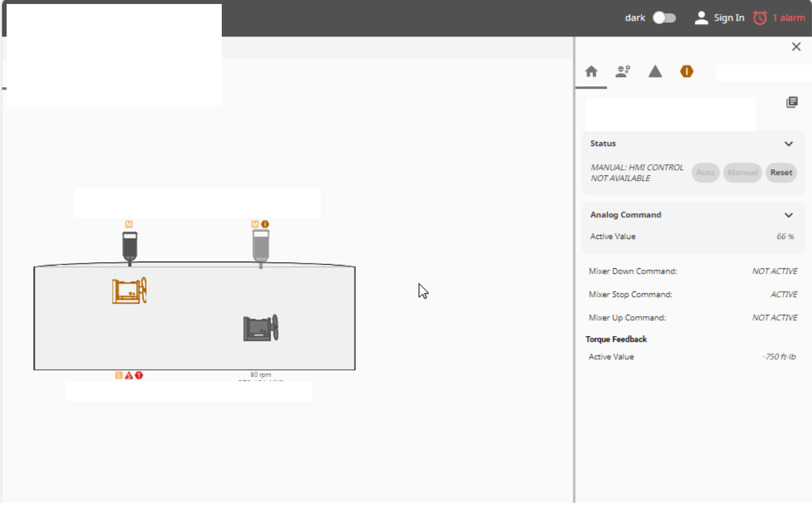Screen dimensions: 812x508
Task: Open alarm clock icon showing 1 alarm
Action: click(x=760, y=18)
